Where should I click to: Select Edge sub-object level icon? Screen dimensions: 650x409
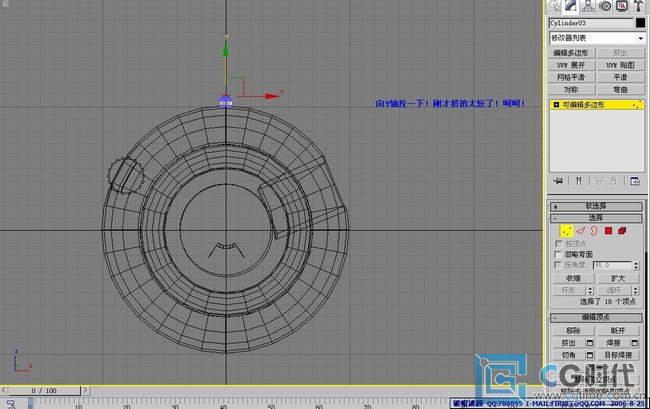580,231
